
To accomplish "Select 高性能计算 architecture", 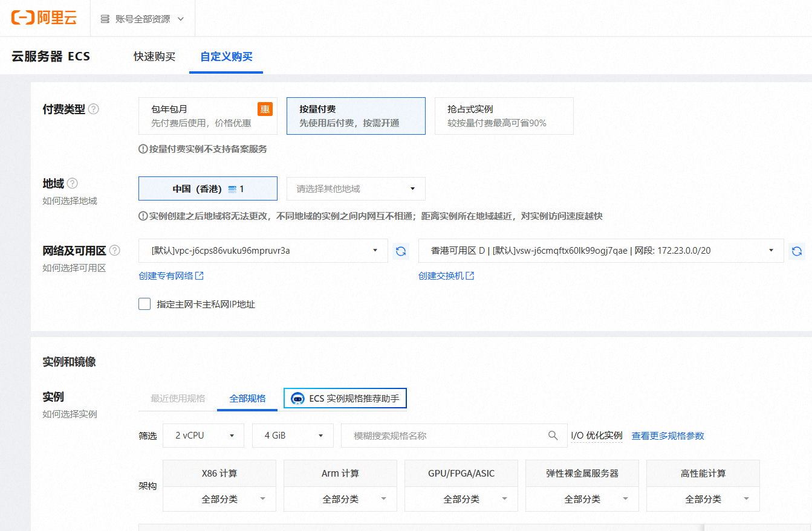I will tap(703, 473).
